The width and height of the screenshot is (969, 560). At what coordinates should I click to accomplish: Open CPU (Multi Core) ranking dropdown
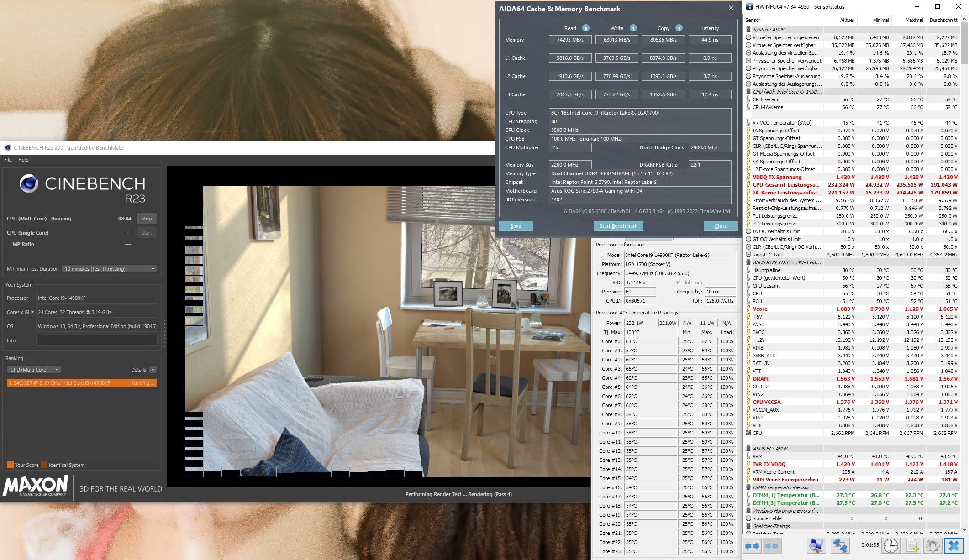[34, 370]
